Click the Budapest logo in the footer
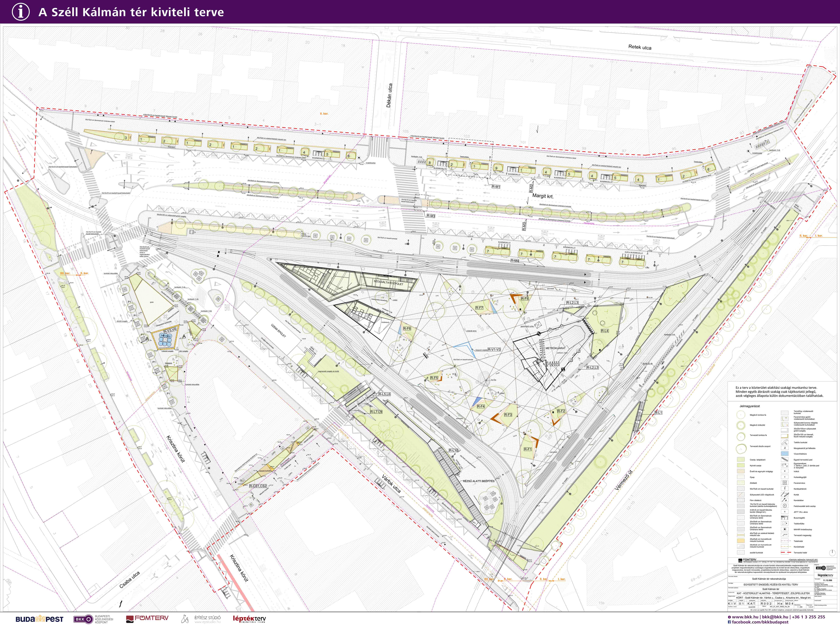 point(39,619)
